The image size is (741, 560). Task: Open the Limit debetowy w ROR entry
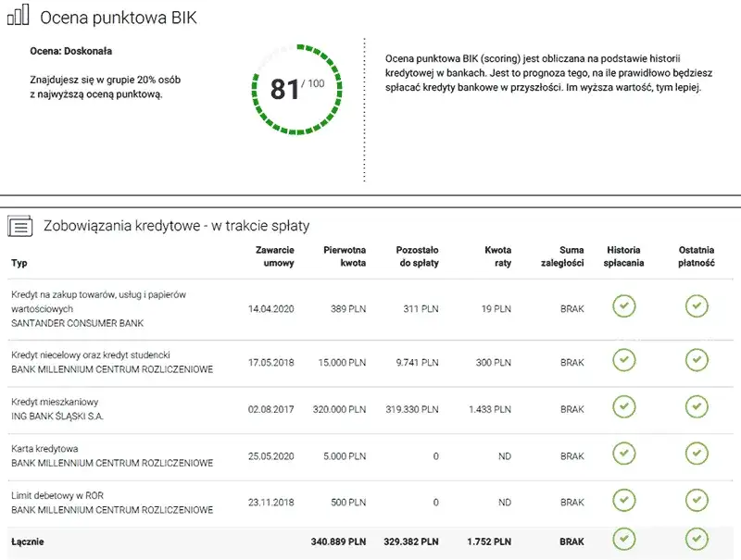coord(111,503)
